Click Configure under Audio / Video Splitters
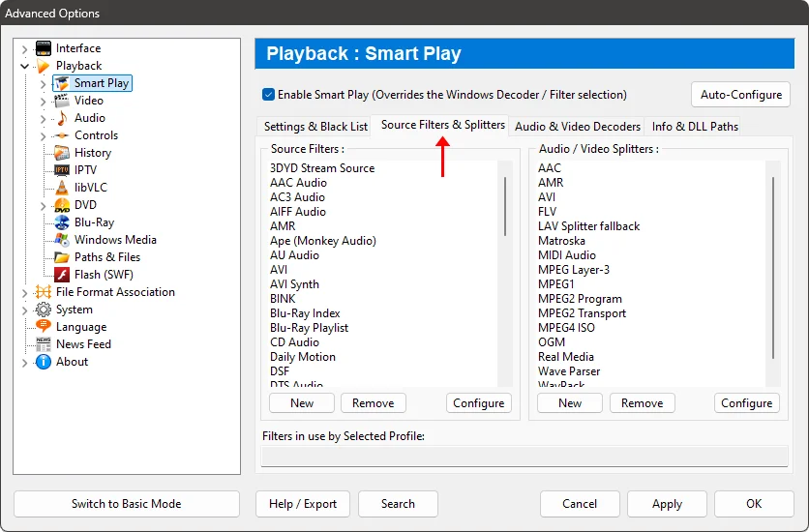The image size is (809, 532). [746, 403]
